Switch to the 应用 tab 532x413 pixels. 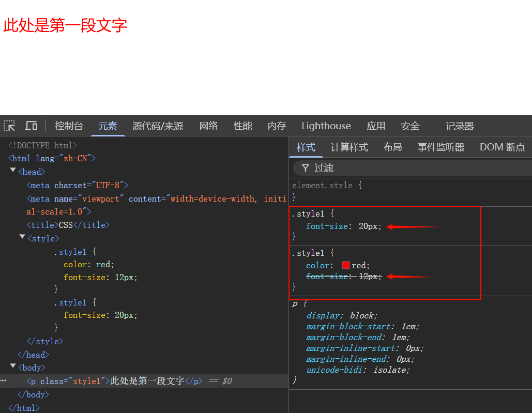tap(376, 126)
